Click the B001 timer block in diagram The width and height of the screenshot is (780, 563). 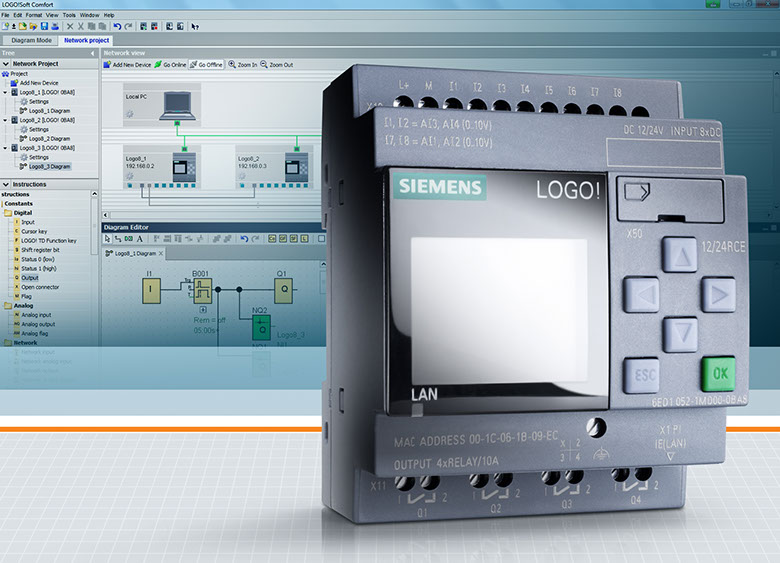(203, 289)
